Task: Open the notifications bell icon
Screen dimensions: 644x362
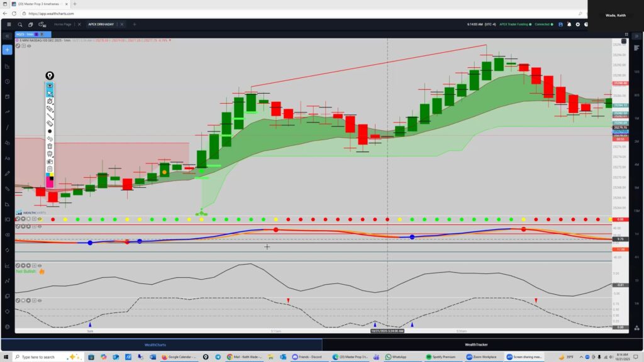Action: point(569,25)
